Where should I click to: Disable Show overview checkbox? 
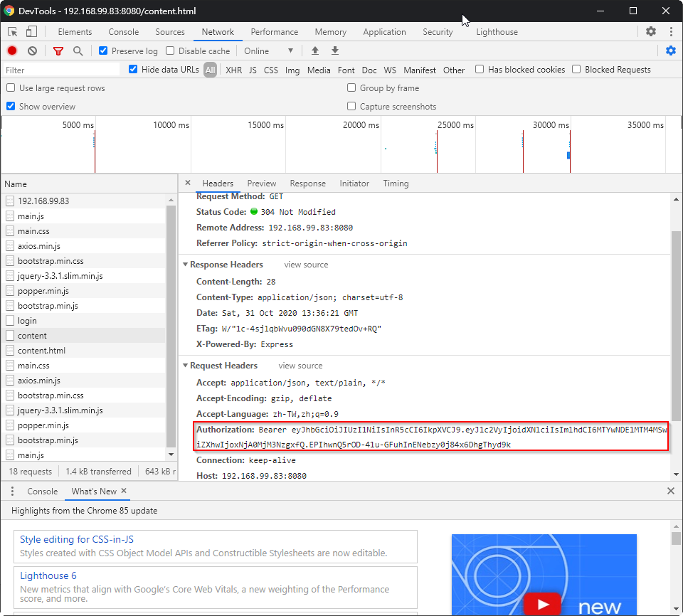11,106
